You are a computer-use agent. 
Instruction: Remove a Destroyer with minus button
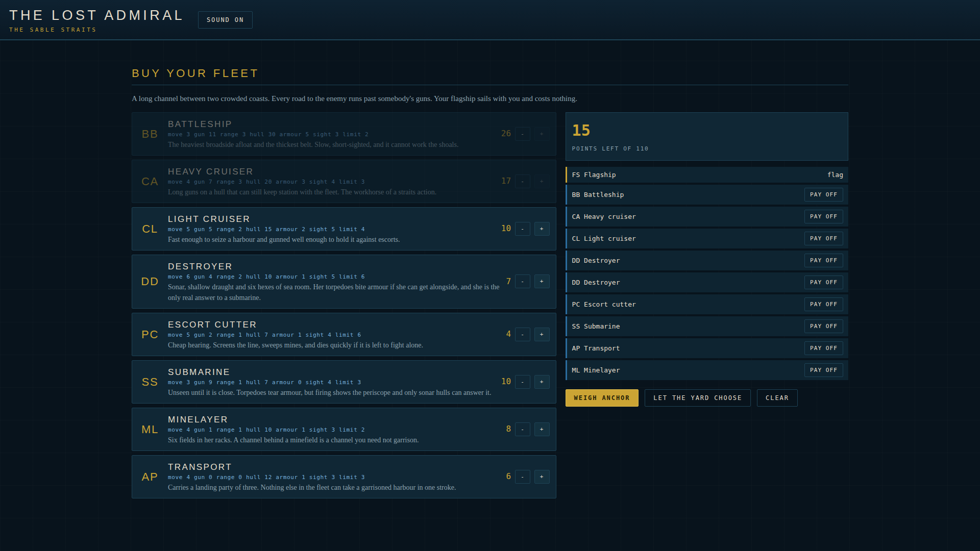pyautogui.click(x=522, y=281)
